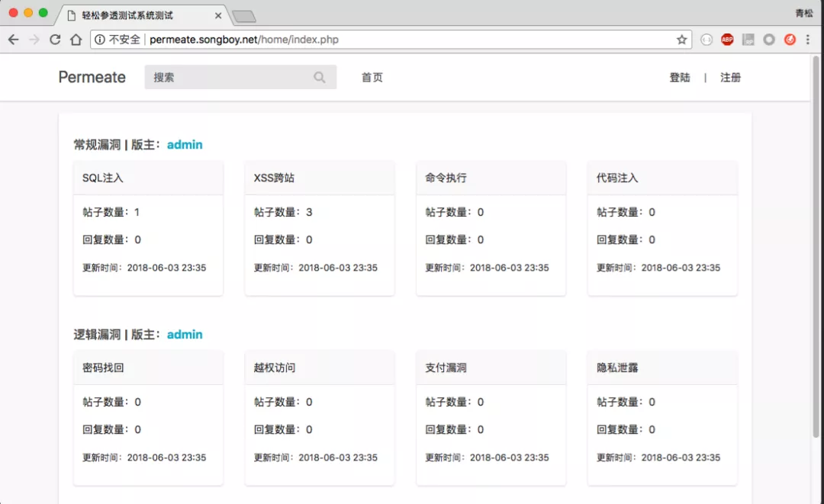824x504 pixels.
Task: Click admin link next to 常规漏洞
Action: click(x=185, y=144)
